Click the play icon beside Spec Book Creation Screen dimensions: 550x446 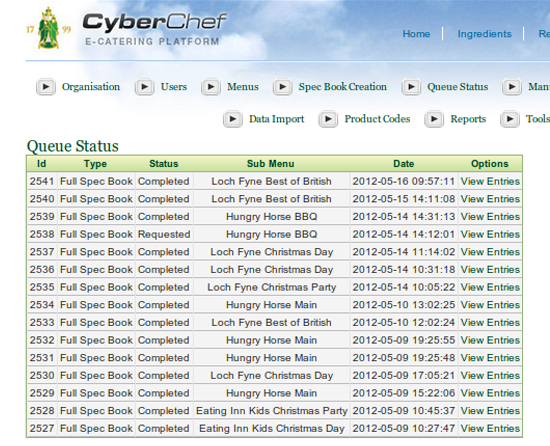pos(283,87)
